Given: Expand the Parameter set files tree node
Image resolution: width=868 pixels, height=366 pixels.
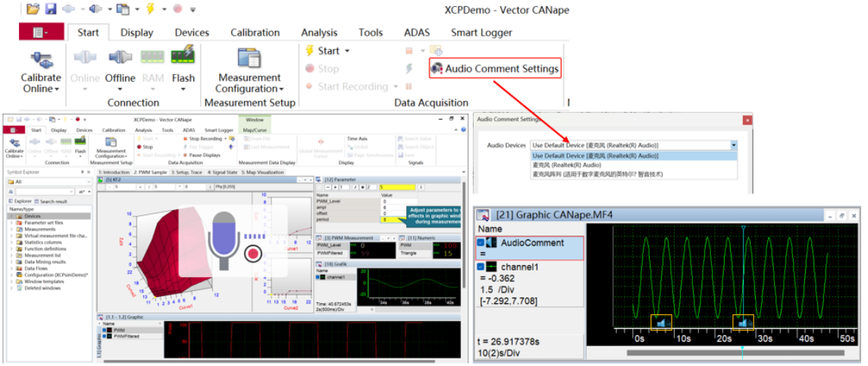Looking at the screenshot, I should (x=11, y=223).
